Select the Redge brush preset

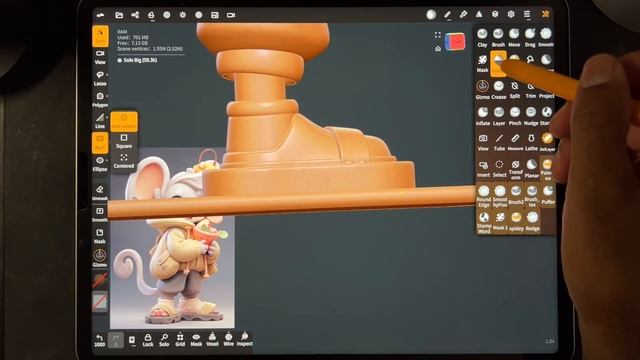[x=532, y=222]
